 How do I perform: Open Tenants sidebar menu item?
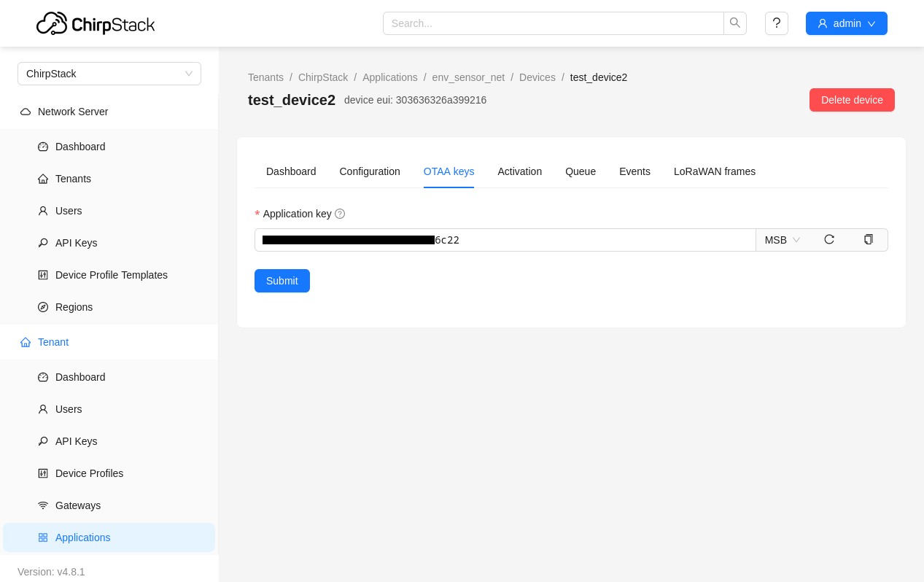click(109, 179)
